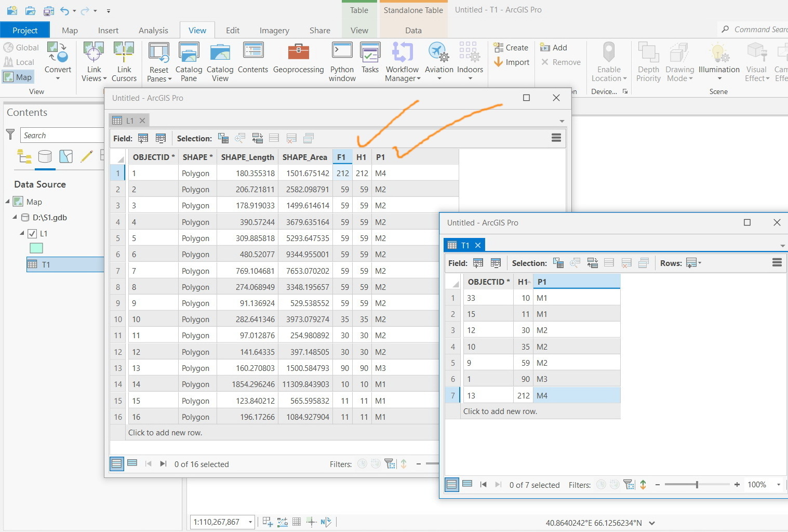
Task: Open the Python window
Action: 342,62
